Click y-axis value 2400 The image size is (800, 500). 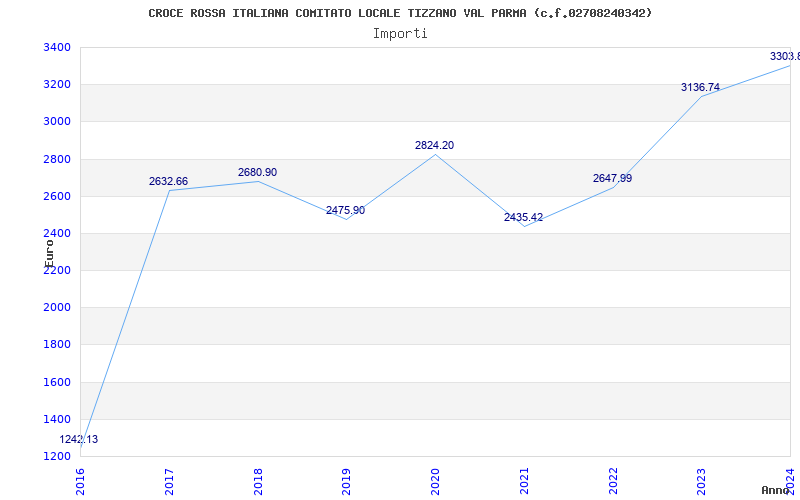point(56,234)
